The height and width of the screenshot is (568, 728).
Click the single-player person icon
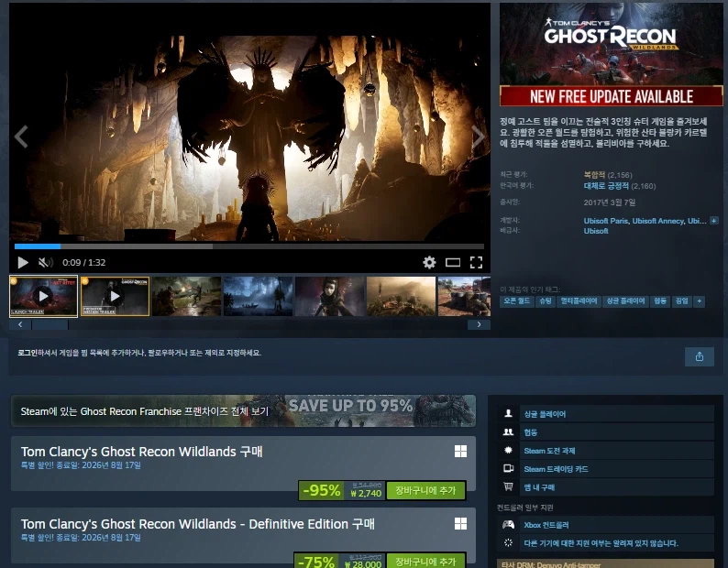click(x=508, y=413)
